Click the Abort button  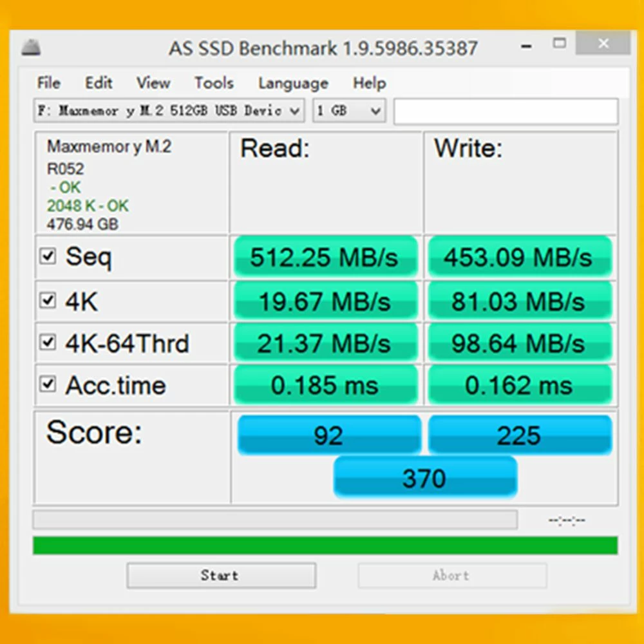point(451,575)
